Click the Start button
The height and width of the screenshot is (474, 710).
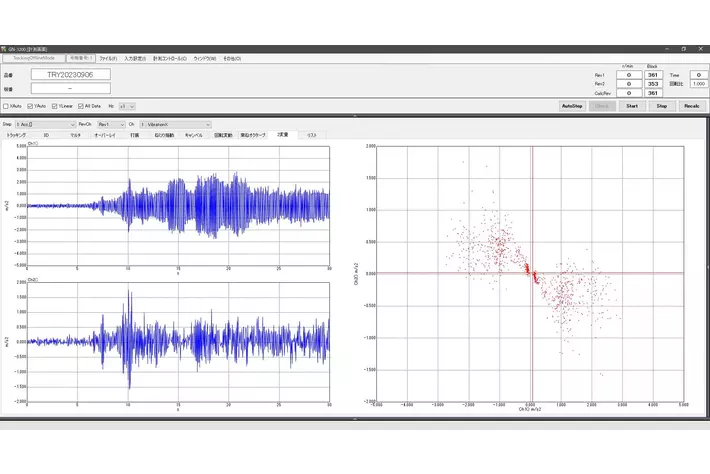click(631, 105)
